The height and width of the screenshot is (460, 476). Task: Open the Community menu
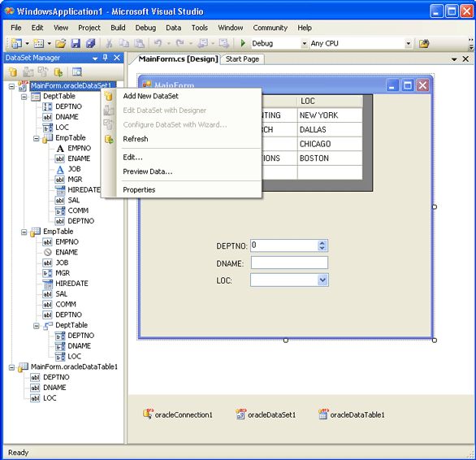coord(270,28)
